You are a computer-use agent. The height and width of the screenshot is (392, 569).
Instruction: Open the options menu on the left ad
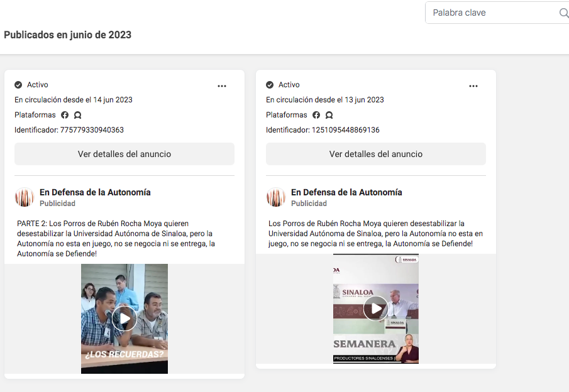(222, 85)
